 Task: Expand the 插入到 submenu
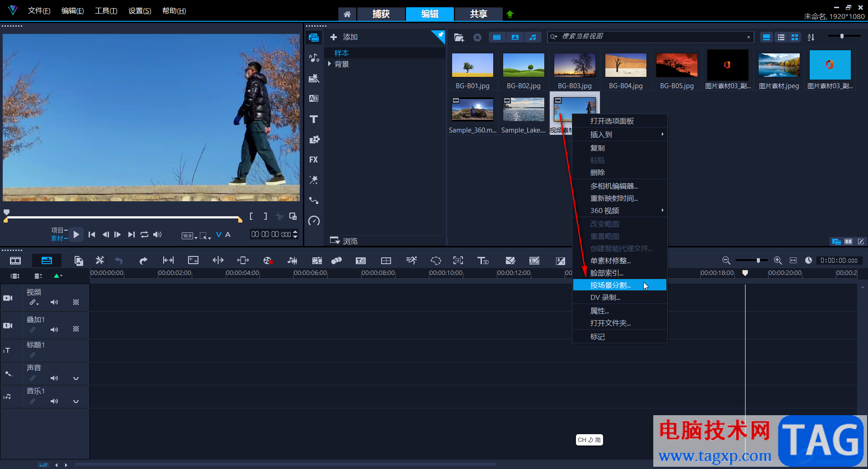(620, 134)
